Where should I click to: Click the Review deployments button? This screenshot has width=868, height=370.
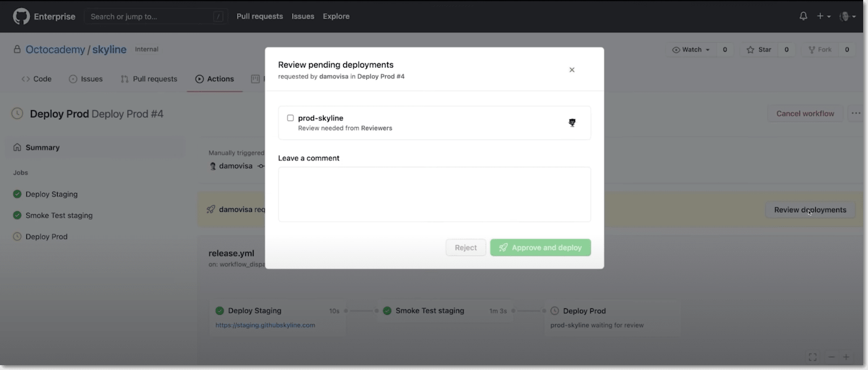[810, 210]
